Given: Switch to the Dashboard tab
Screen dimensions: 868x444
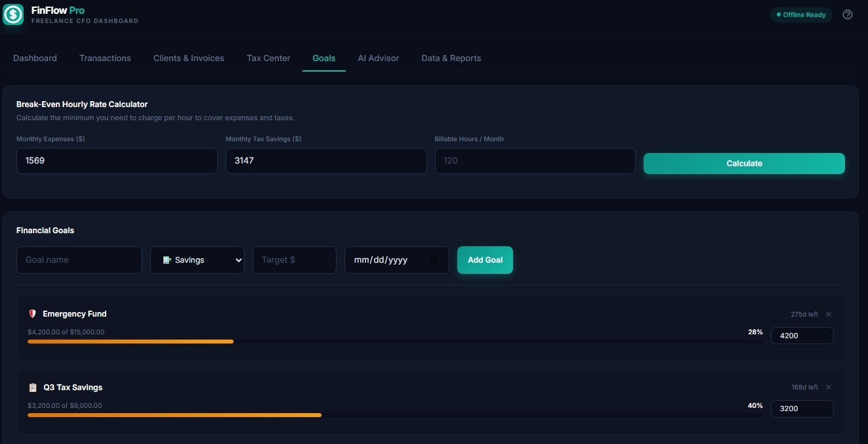Looking at the screenshot, I should pos(35,58).
